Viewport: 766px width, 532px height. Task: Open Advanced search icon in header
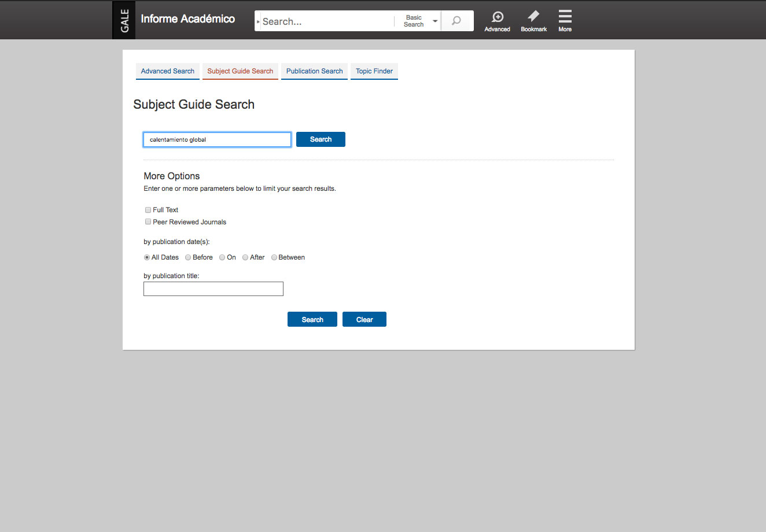point(497,21)
